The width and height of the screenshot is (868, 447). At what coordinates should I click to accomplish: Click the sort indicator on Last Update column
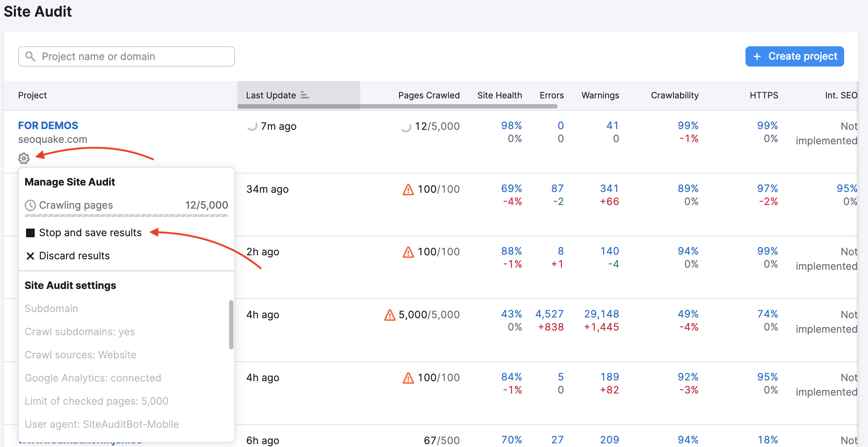[305, 95]
